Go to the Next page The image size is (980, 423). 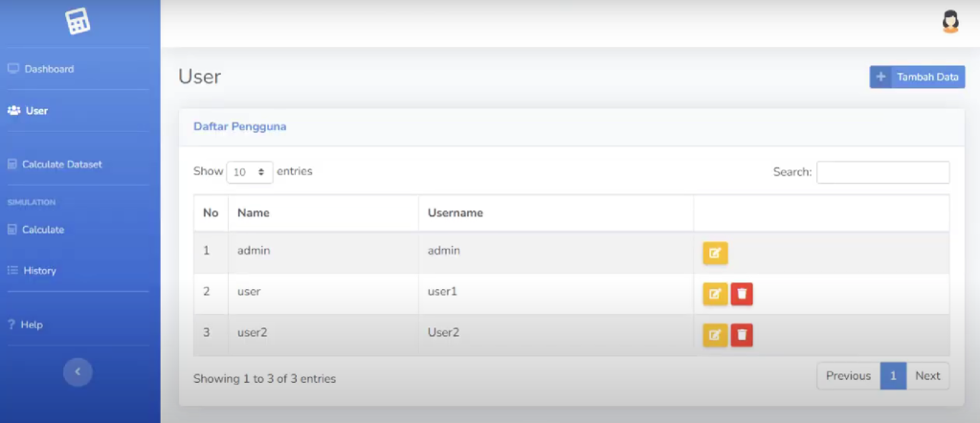pyautogui.click(x=927, y=375)
